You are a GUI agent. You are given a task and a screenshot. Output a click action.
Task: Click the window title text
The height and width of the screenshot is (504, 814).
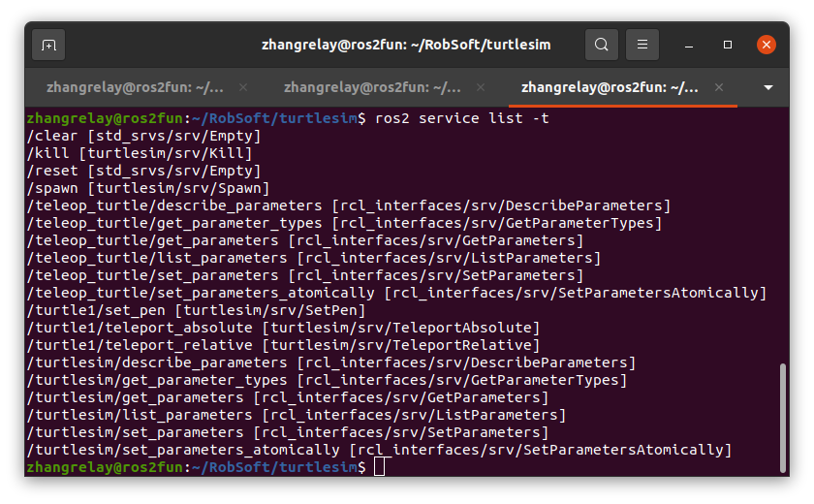(406, 46)
